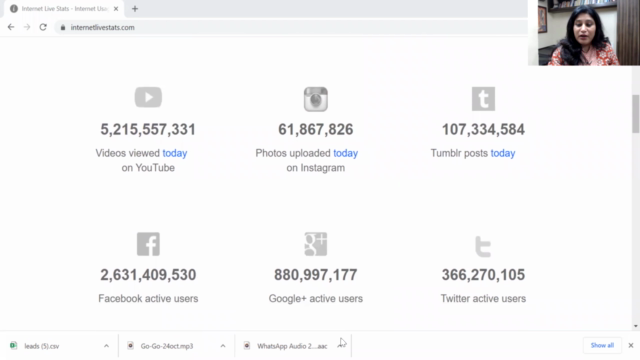The height and width of the screenshot is (360, 640).
Task: Open a new tab with the plus button
Action: (135, 9)
